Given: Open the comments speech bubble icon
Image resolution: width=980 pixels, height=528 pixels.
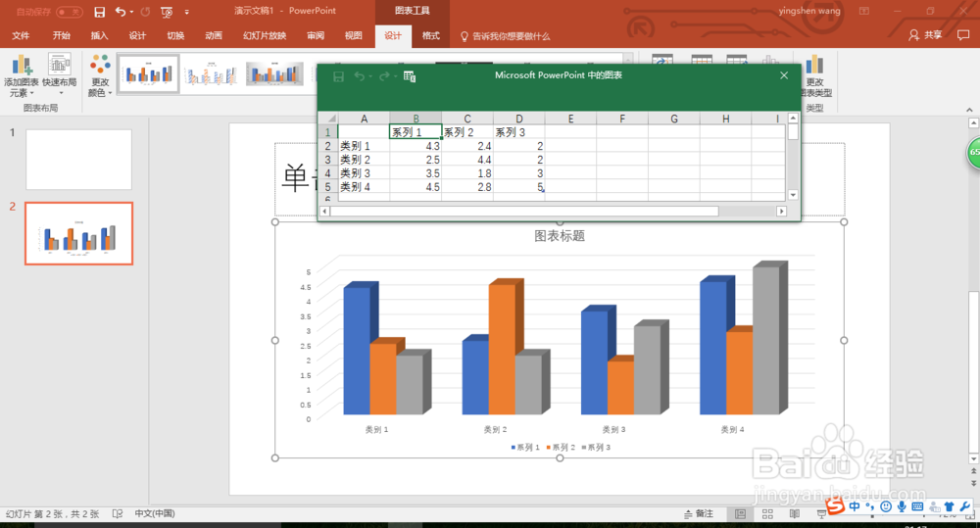Looking at the screenshot, I should click(x=963, y=35).
